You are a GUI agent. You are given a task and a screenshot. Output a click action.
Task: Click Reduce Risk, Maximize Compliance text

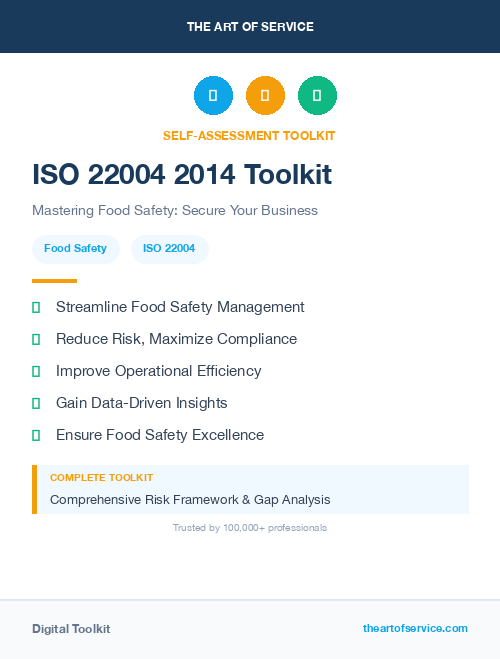pos(176,339)
